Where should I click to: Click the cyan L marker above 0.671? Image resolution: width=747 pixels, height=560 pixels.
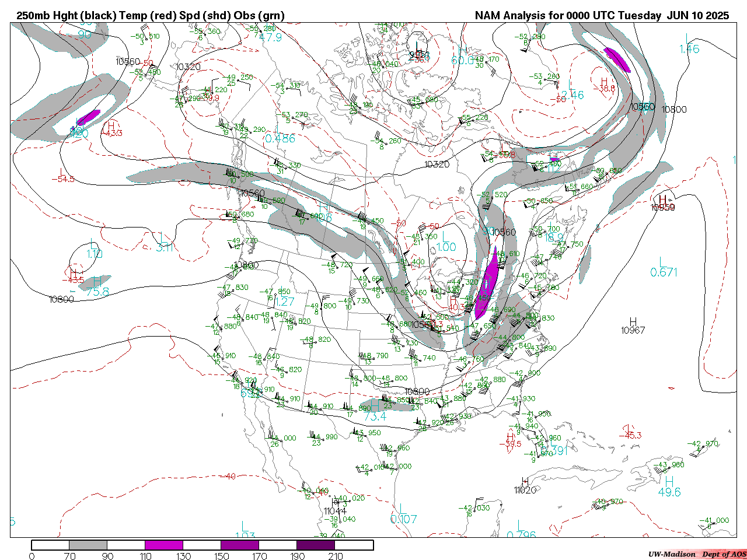click(x=662, y=261)
